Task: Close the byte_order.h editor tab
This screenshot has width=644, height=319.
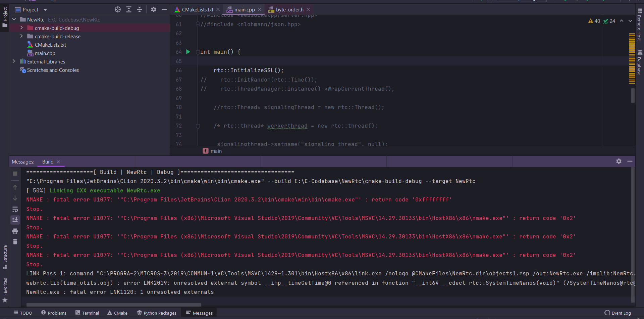Action: click(308, 9)
